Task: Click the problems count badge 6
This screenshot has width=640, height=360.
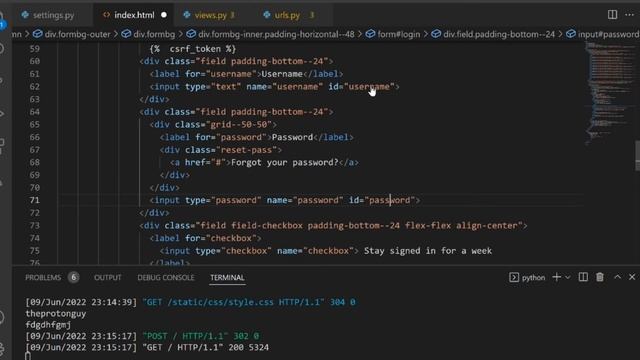Action: pos(73,278)
